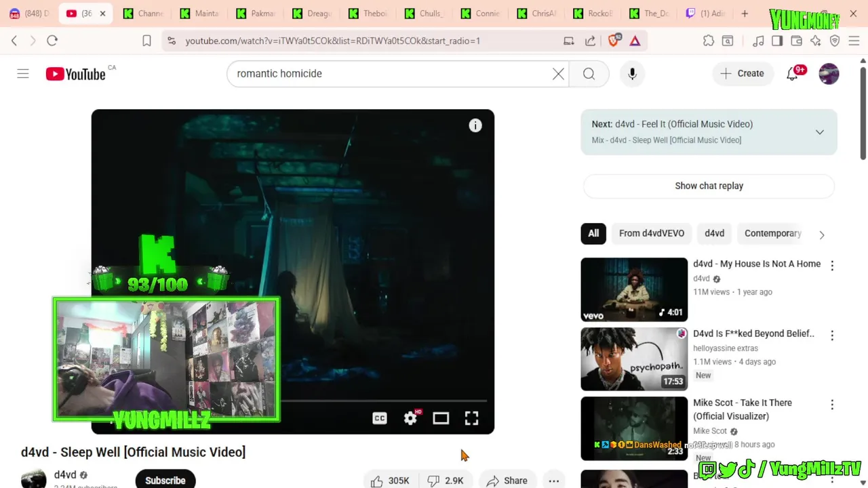
Task: Share the Sleep Well video
Action: [507, 481]
